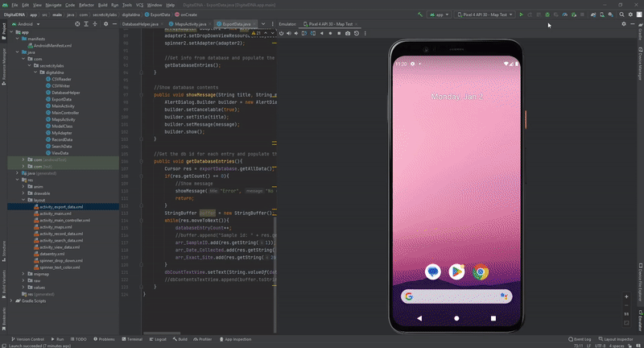Click the Make Project hammer icon

(419, 14)
